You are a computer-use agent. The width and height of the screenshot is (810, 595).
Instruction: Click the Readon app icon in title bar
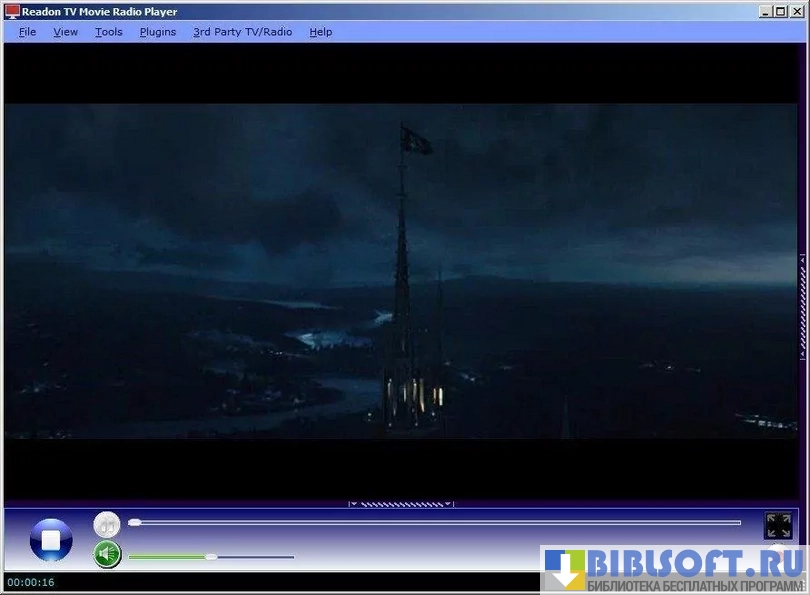point(12,12)
